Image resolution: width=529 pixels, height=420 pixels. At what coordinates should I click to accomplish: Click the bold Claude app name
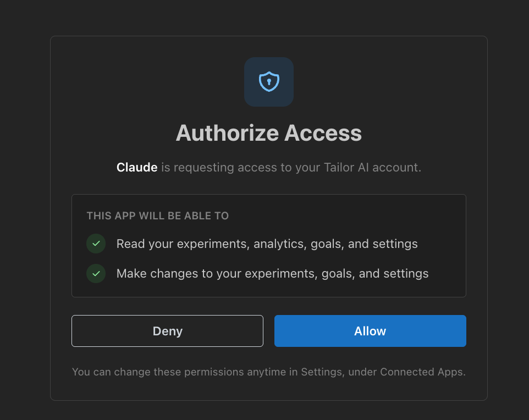137,167
